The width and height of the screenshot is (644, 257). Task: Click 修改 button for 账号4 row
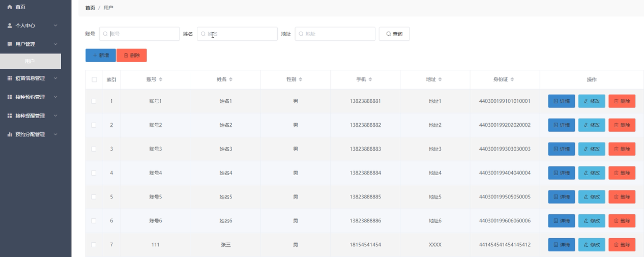[x=592, y=173]
